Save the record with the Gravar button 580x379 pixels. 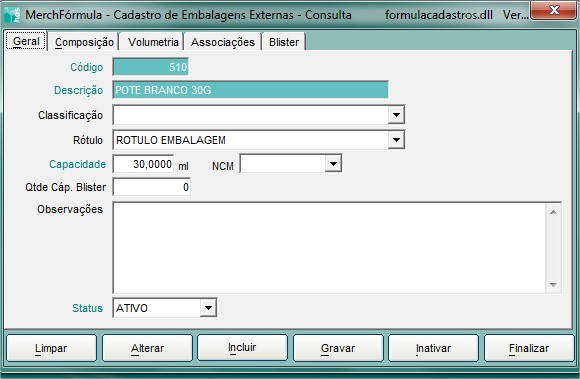click(338, 348)
